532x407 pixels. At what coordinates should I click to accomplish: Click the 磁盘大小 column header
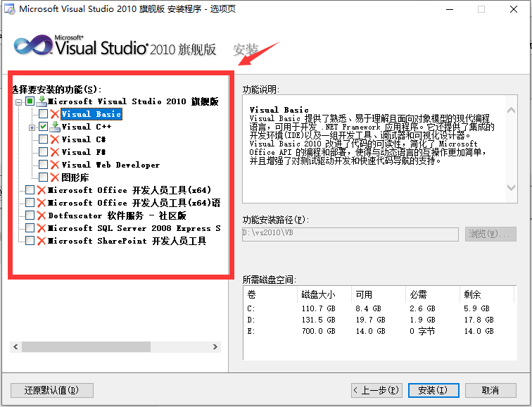pyautogui.click(x=324, y=294)
